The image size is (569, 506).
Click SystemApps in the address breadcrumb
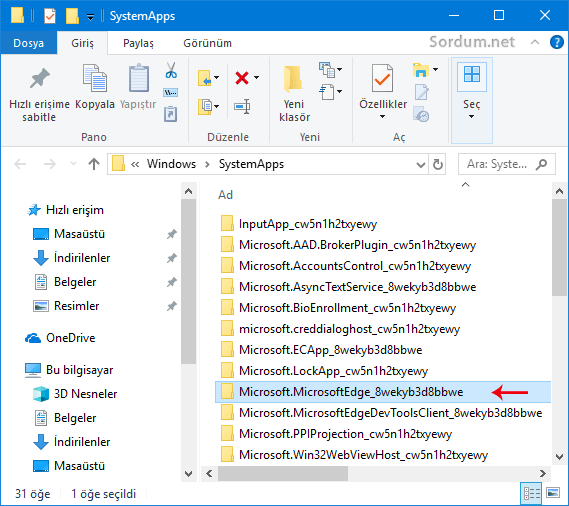coord(251,164)
